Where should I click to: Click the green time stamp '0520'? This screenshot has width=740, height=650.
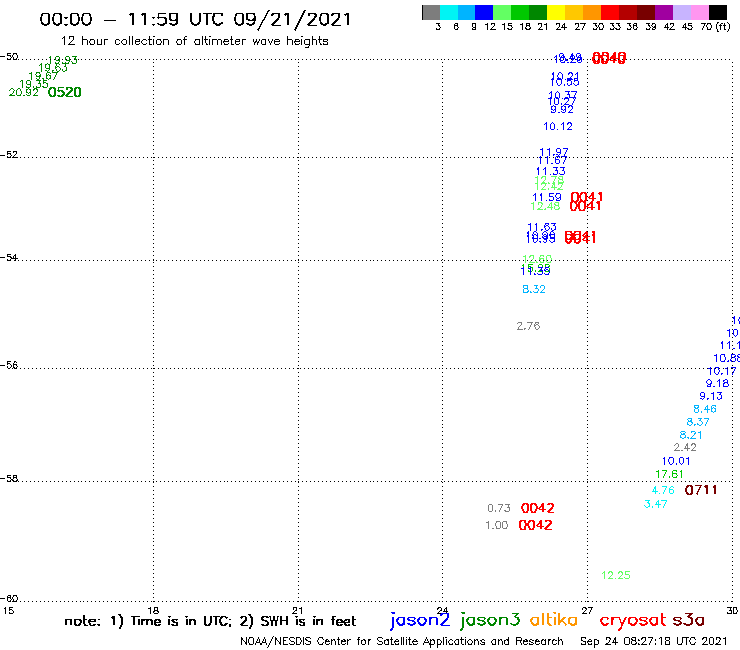[65, 92]
